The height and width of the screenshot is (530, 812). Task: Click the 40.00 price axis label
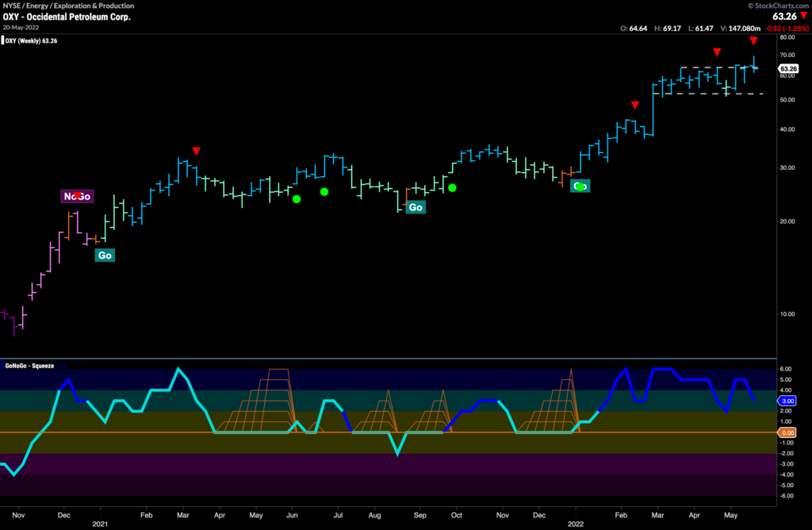point(787,129)
